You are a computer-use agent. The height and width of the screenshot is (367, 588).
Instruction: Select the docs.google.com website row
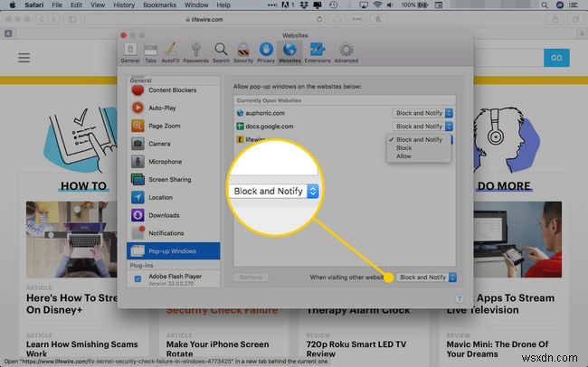point(345,127)
